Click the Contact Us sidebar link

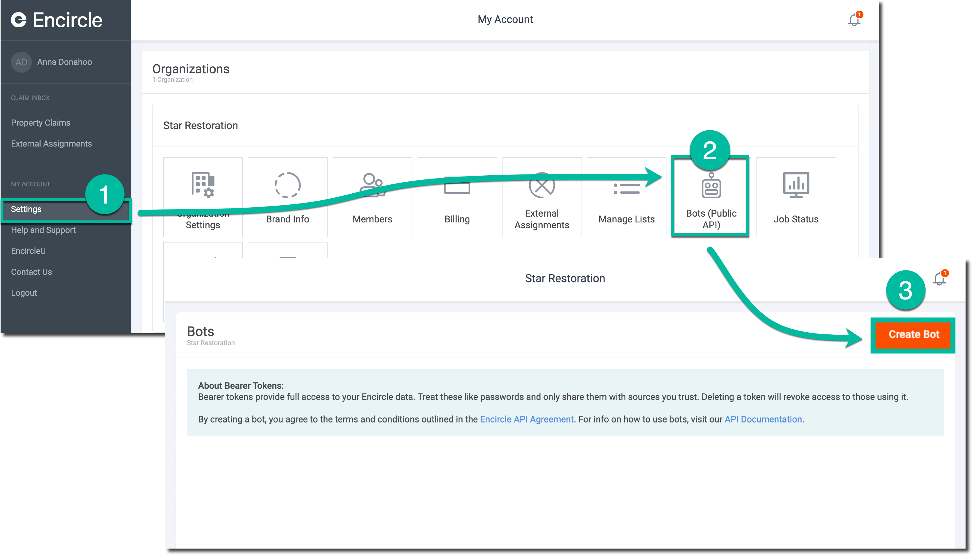coord(31,271)
